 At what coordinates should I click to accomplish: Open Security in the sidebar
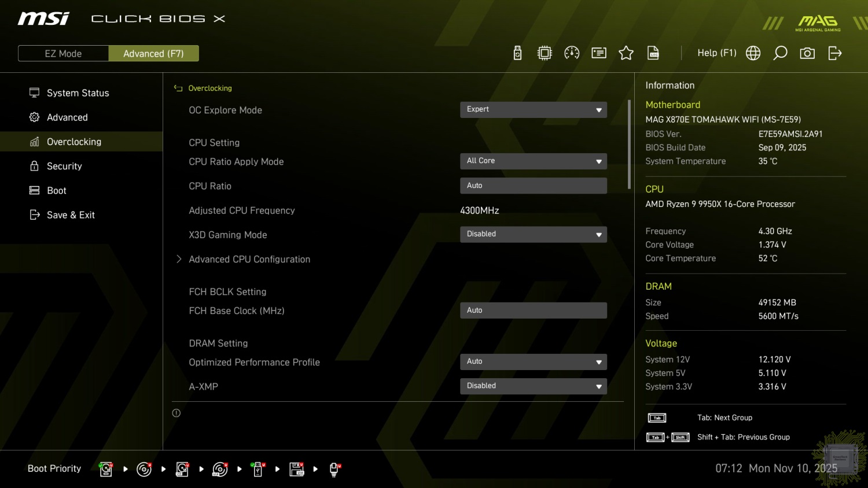64,167
